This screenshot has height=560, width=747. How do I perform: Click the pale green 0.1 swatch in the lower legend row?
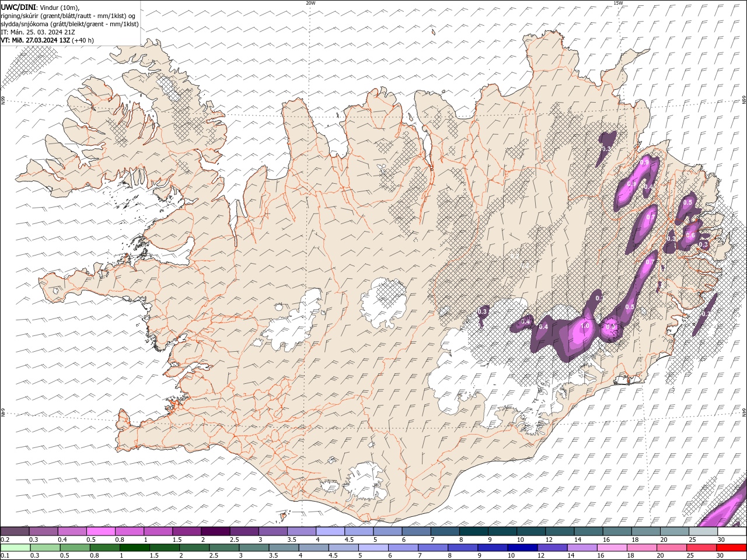tap(15, 548)
